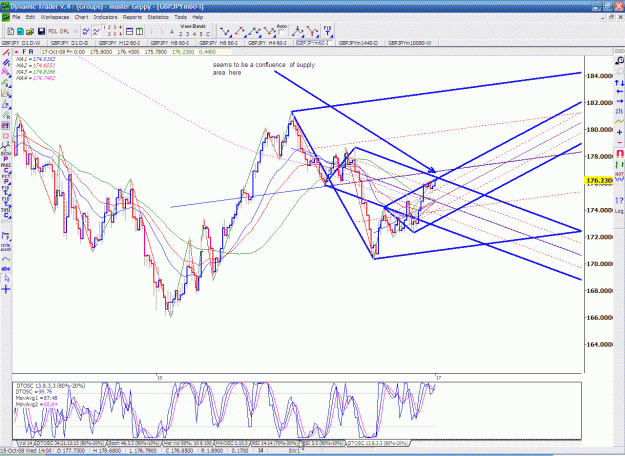Switch to GBPJPY H12 60-I tab
Image resolution: width=625 pixels, height=456 pixels.
coord(118,43)
